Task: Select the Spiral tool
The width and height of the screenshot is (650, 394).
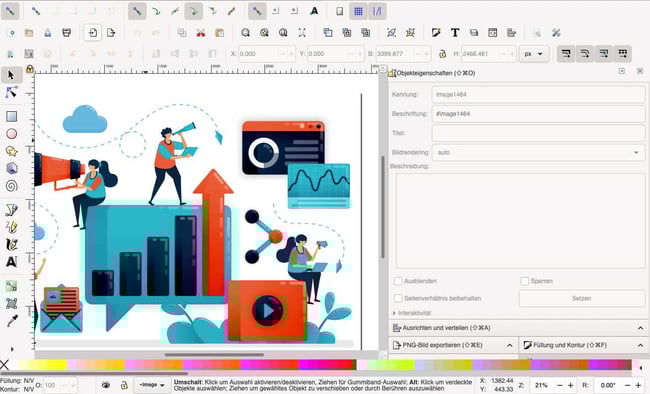Action: point(11,186)
